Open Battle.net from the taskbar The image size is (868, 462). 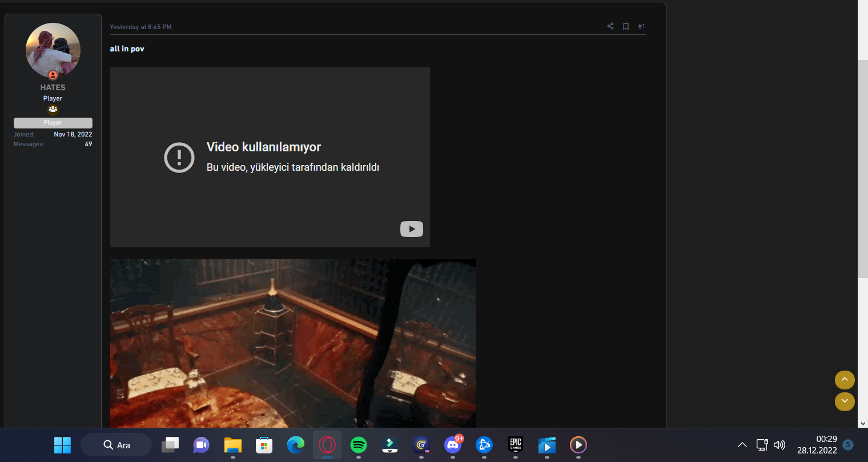[484, 445]
